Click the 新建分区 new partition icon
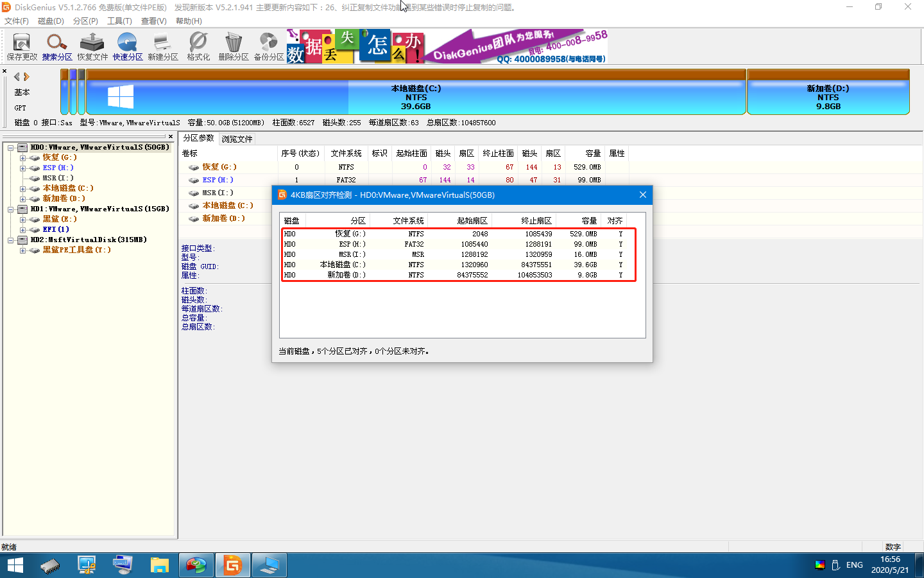This screenshot has width=924, height=578. tap(163, 47)
